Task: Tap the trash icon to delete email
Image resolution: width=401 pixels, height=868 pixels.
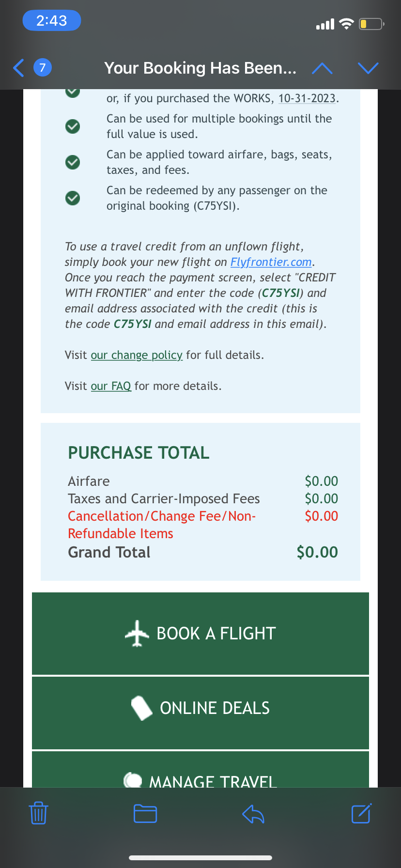Action: pyautogui.click(x=38, y=813)
